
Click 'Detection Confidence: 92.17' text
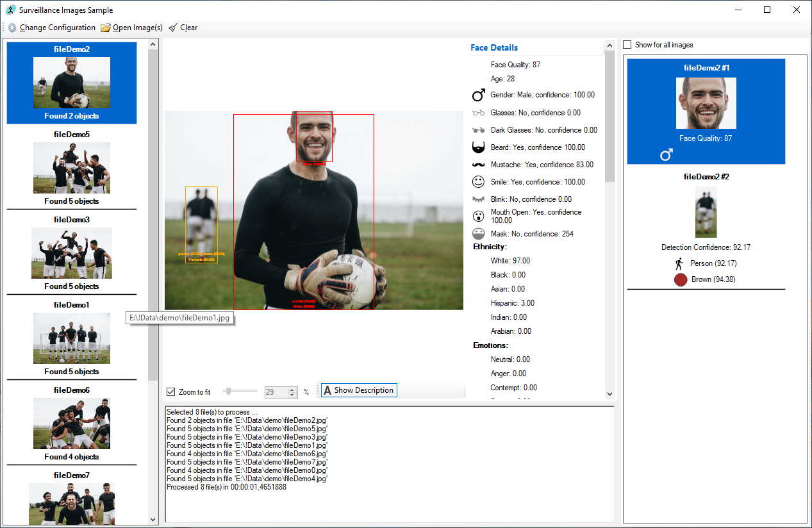[706, 247]
